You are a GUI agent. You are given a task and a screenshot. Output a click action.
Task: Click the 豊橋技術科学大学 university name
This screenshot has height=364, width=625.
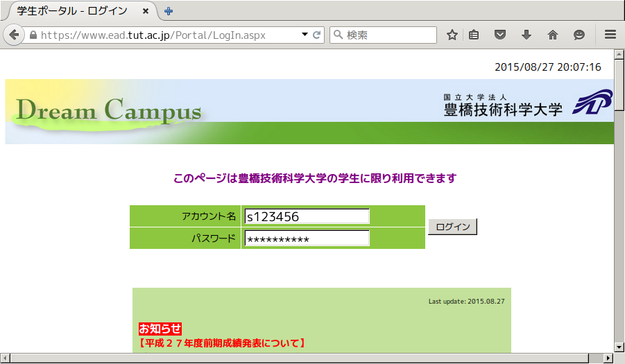pyautogui.click(x=503, y=110)
